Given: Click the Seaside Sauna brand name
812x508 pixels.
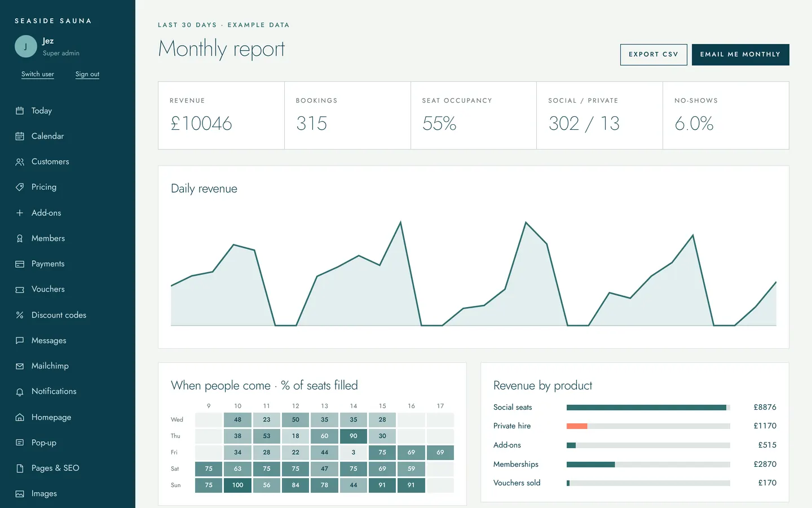Looking at the screenshot, I should (53, 21).
